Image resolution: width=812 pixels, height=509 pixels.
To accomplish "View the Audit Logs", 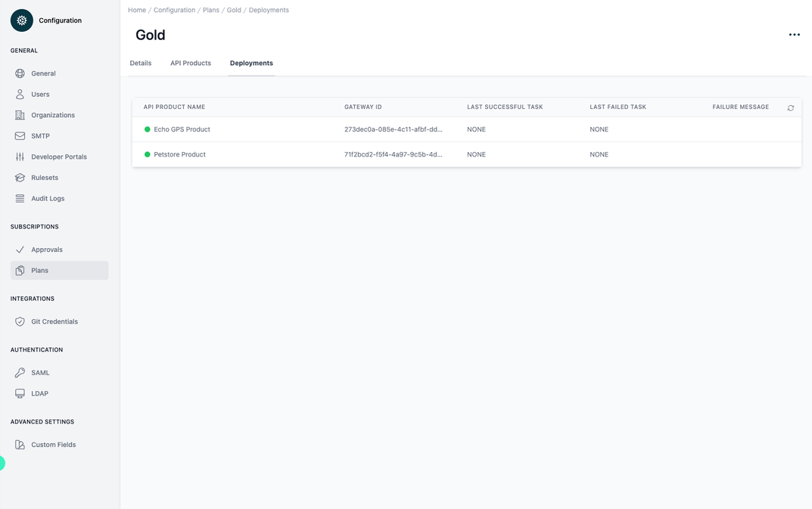I will (x=47, y=198).
